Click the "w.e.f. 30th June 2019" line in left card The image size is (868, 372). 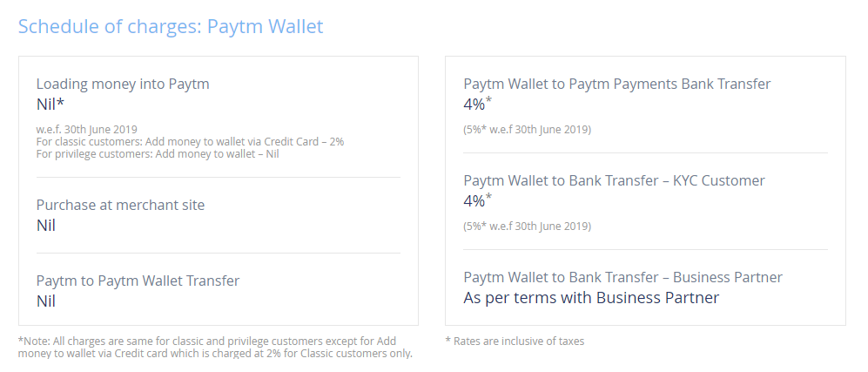pyautogui.click(x=87, y=130)
